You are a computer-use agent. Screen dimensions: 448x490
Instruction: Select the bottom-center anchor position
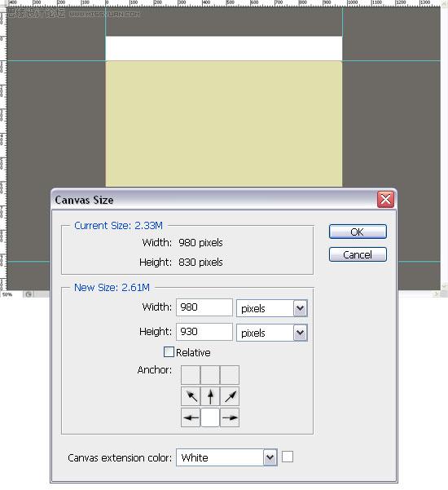click(x=210, y=417)
